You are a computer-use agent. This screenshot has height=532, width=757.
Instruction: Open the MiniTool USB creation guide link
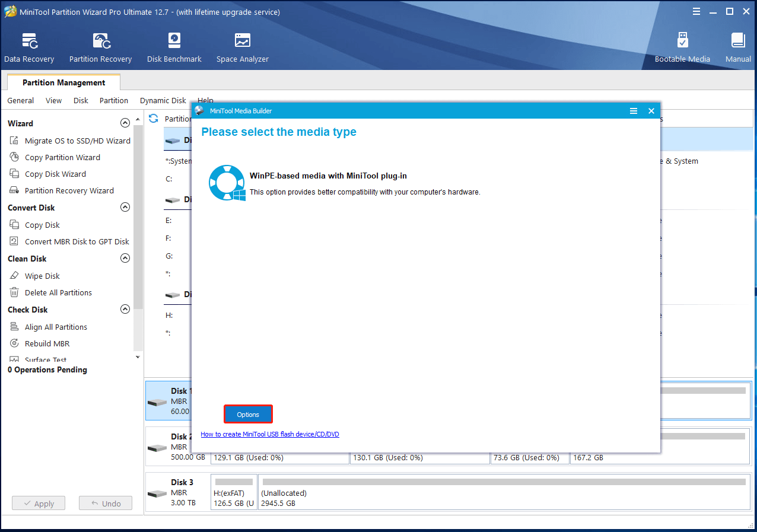(270, 434)
